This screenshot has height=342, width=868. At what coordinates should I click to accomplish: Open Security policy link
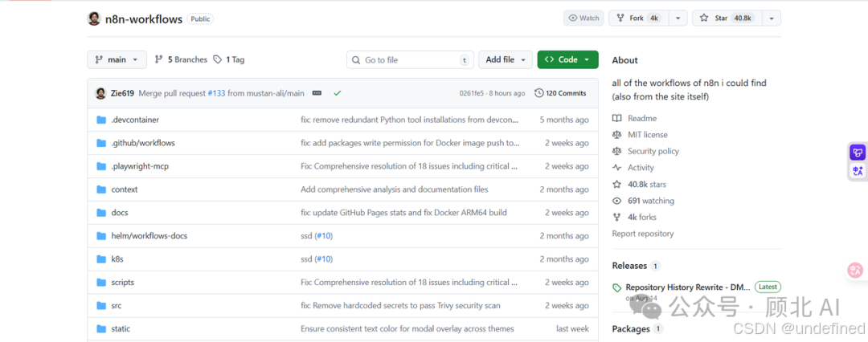click(653, 151)
